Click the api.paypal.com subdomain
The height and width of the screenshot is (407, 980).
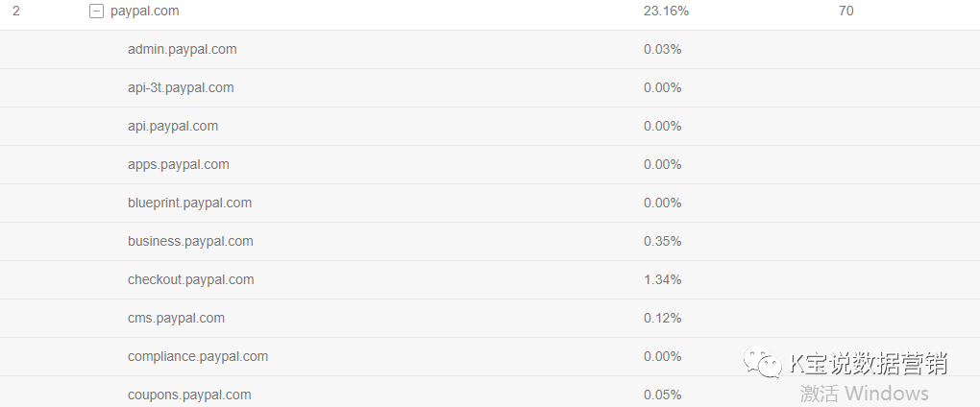[x=173, y=126]
